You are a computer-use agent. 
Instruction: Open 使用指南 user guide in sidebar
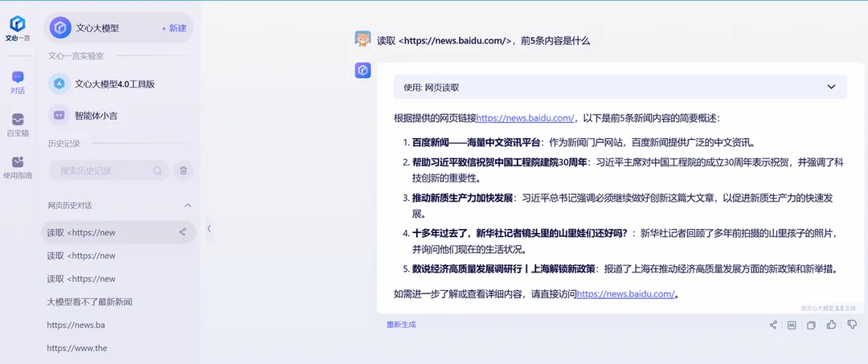pyautogui.click(x=18, y=167)
